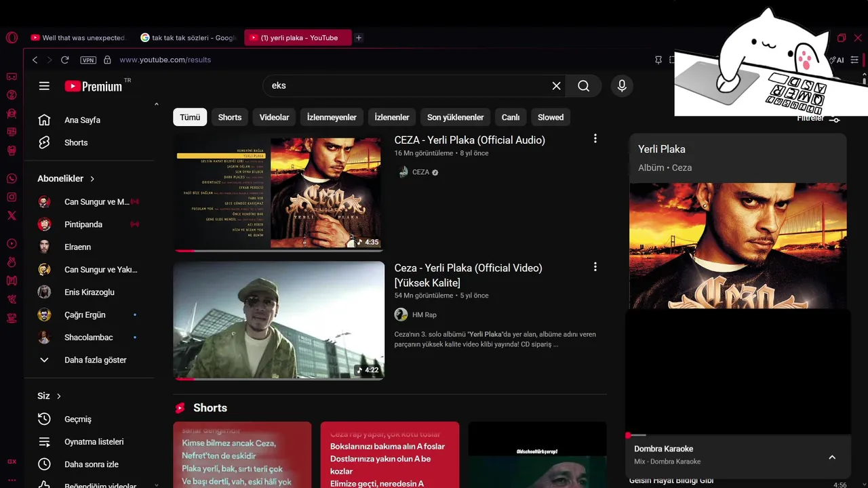Select the İzlenenler filter chip

pos(392,117)
